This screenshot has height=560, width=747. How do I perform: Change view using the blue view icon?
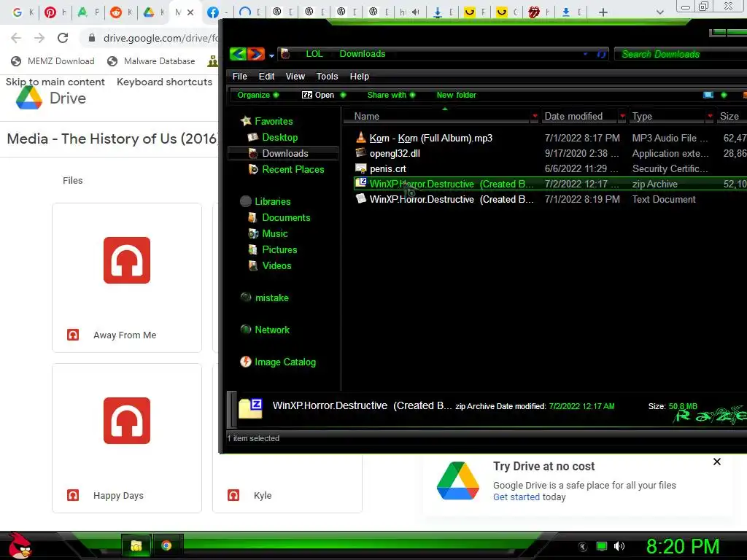(x=708, y=95)
